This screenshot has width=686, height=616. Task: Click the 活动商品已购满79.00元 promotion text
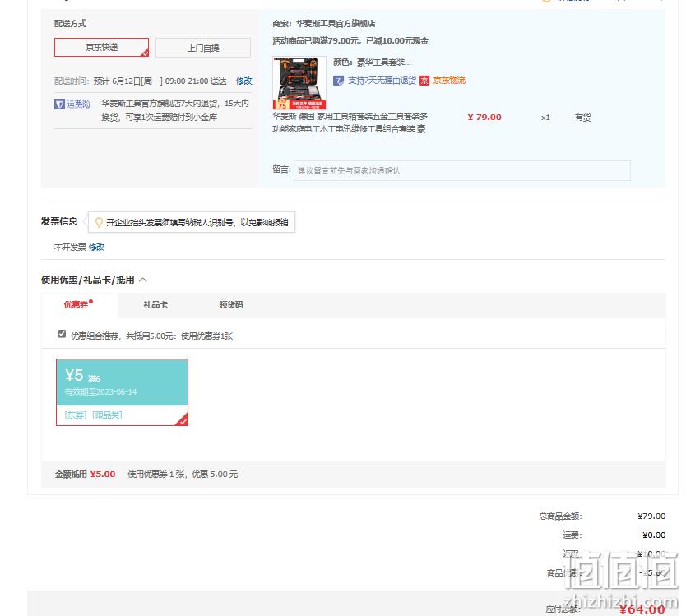[x=350, y=41]
